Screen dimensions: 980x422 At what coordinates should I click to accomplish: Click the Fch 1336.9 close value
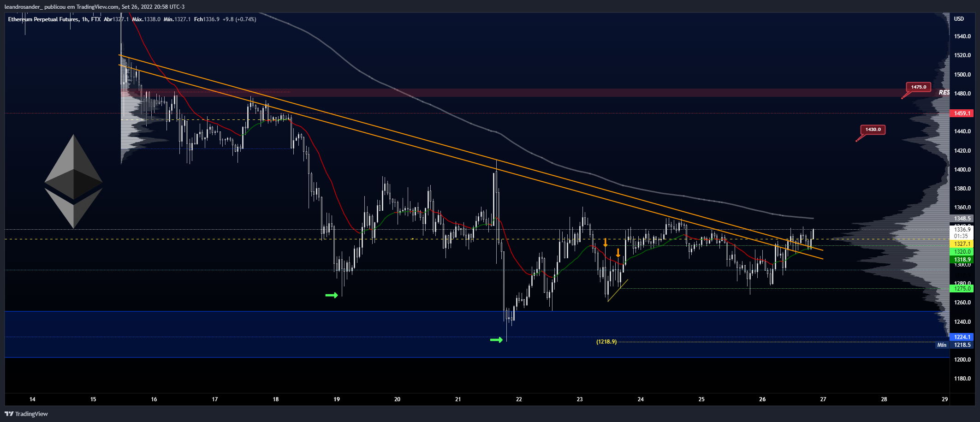coord(207,19)
